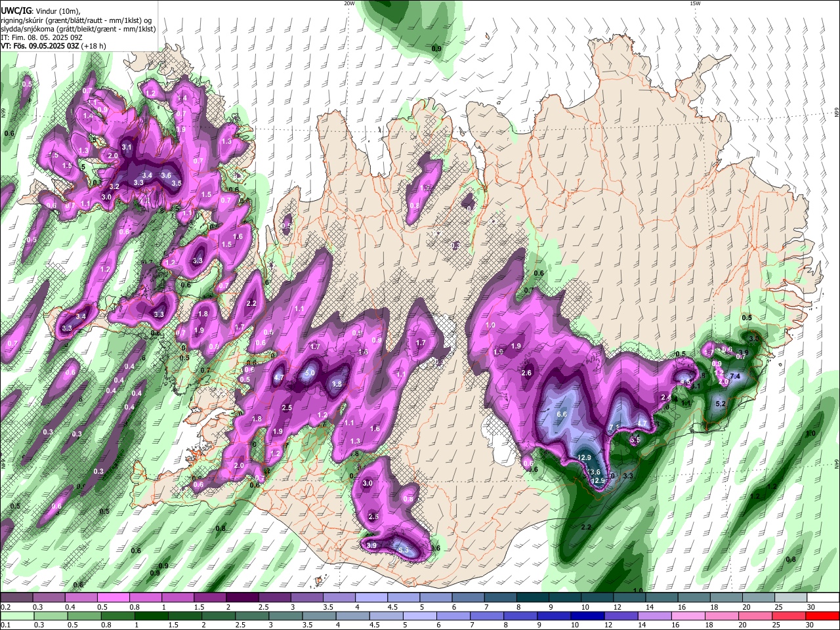Pick the dark teal snow legend swatch labeled 8
840x630 pixels.
click(533, 597)
